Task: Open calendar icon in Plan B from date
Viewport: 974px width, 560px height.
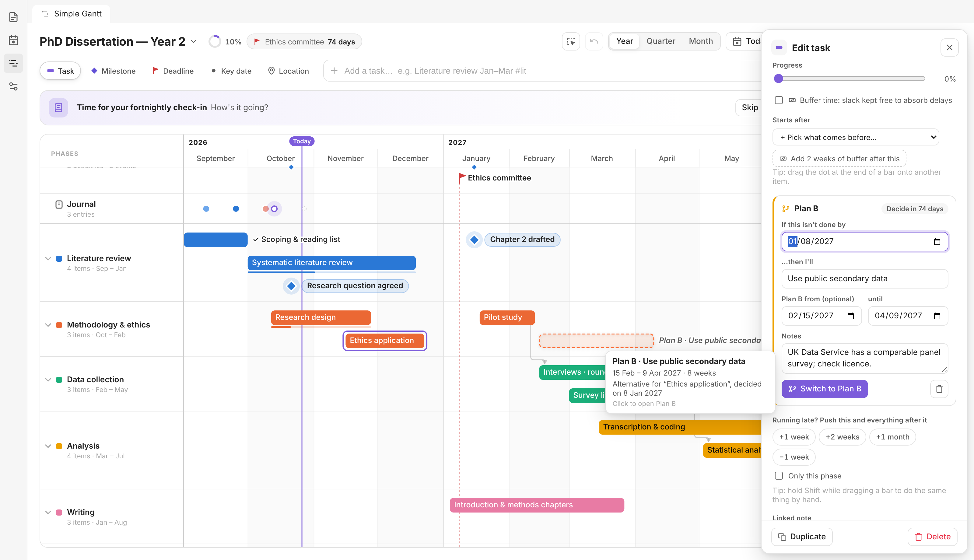Action: point(850,316)
